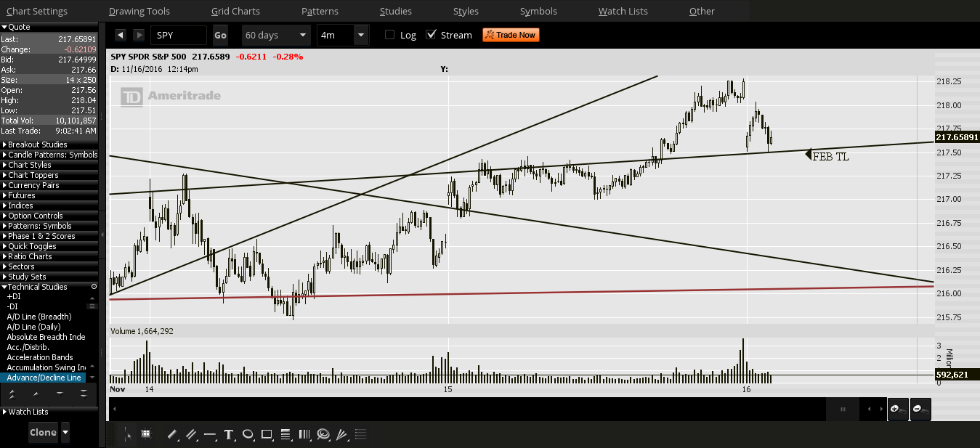Click the Technical Studies panel options icon
Viewport: 980px width, 448px height.
click(x=94, y=287)
